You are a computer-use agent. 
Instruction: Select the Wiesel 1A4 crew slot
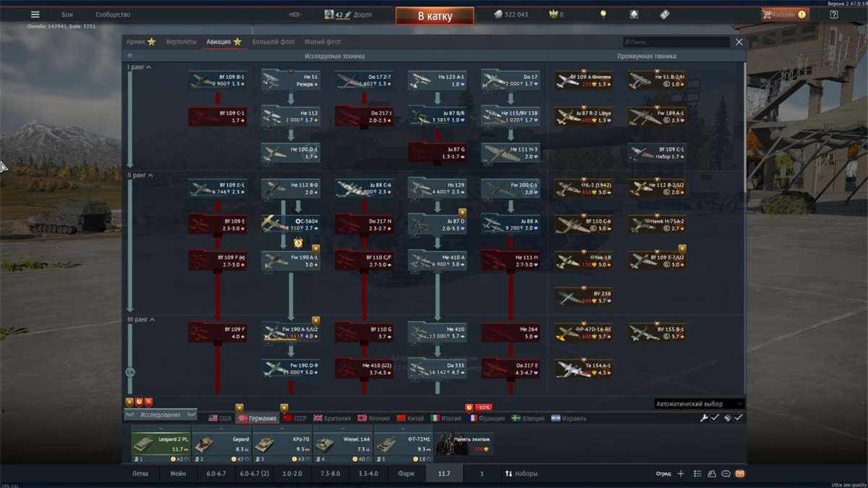pos(343,445)
